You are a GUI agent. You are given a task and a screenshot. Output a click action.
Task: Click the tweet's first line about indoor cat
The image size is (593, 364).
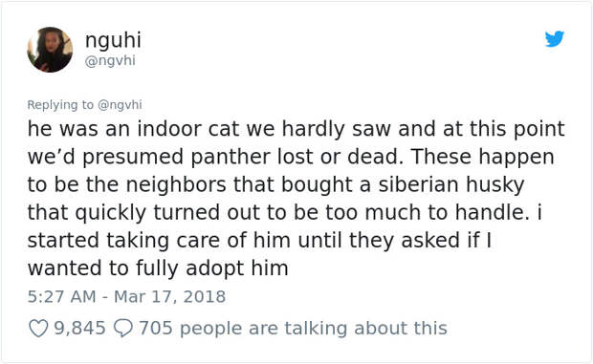[296, 129]
